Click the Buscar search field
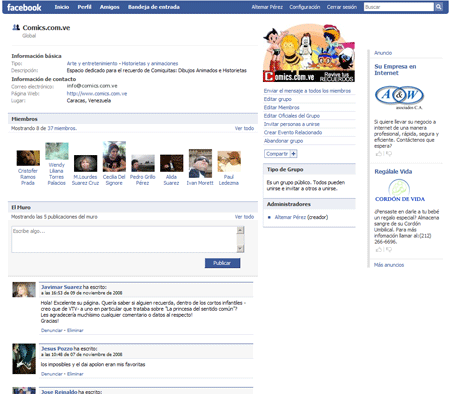The image size is (450, 394). [399, 7]
